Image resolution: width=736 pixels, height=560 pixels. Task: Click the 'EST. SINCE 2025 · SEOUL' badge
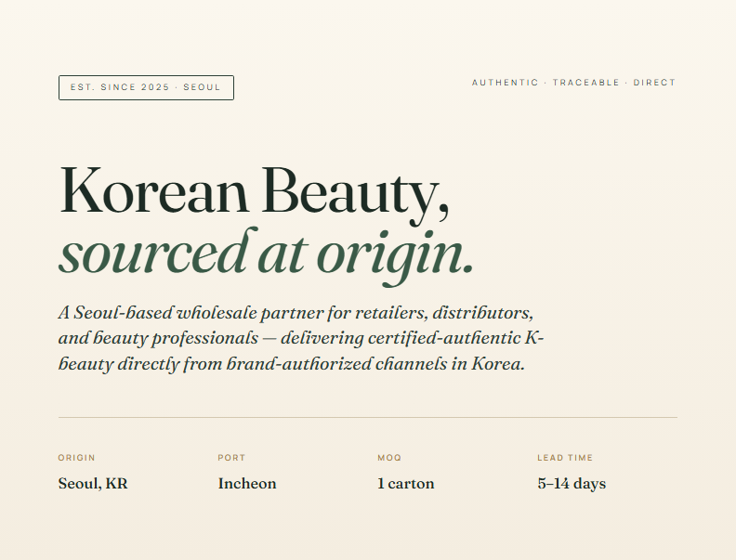146,87
